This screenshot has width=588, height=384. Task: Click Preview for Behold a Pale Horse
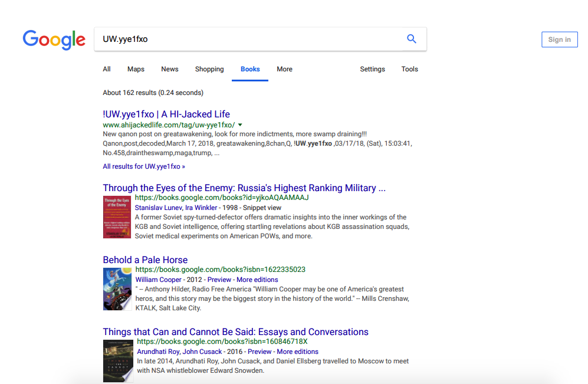click(x=219, y=280)
